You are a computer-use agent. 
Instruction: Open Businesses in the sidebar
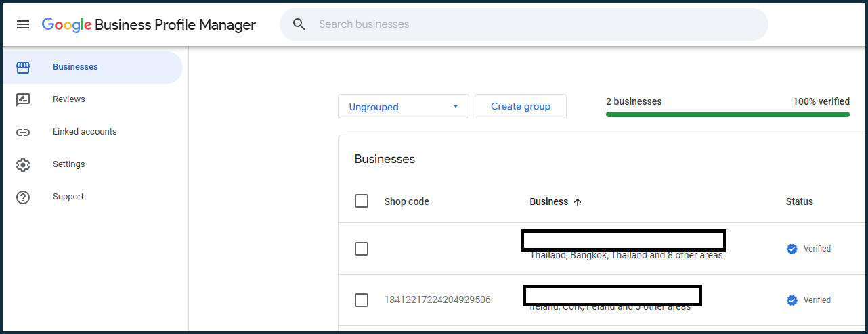point(91,67)
